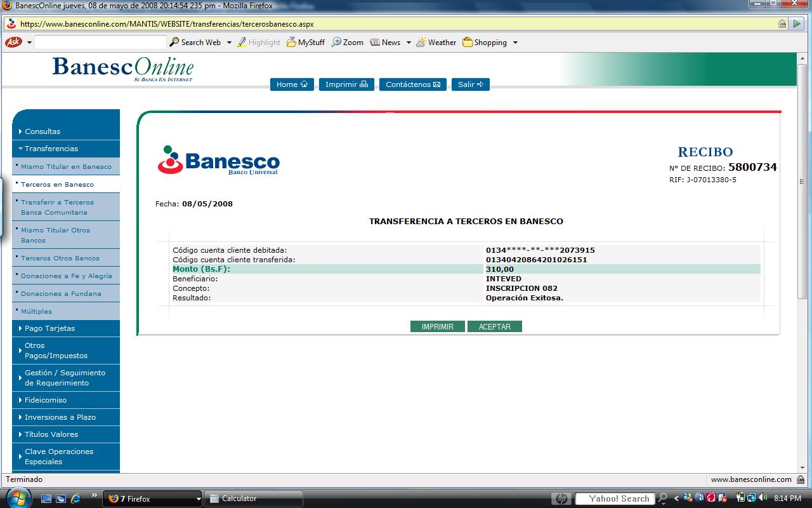Viewport: 812px width, 508px height.
Task: Expand the Fideicomiso section
Action: (66, 400)
